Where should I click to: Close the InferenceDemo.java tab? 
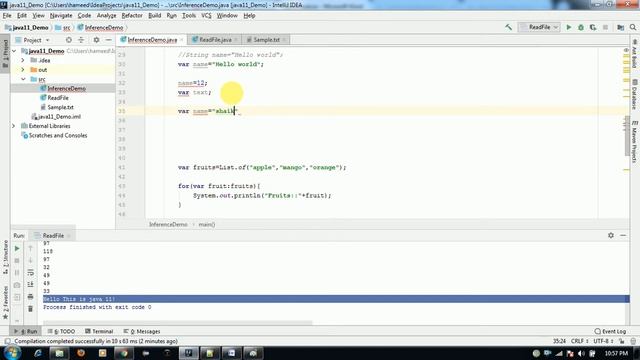pyautogui.click(x=182, y=40)
